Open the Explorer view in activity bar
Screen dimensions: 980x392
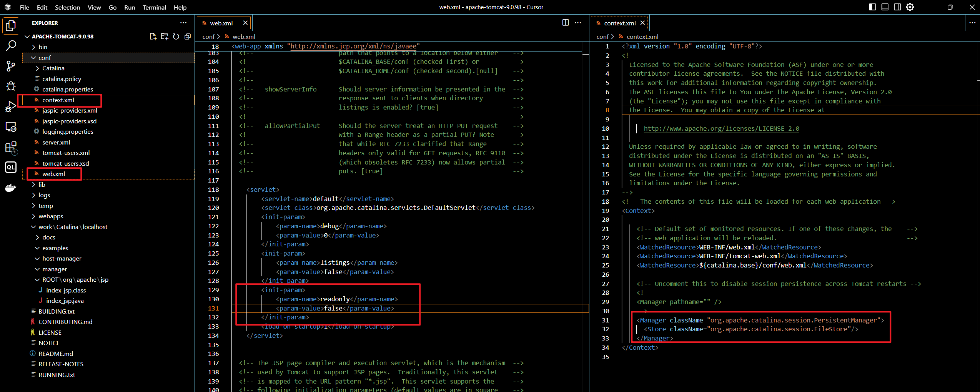coord(11,26)
